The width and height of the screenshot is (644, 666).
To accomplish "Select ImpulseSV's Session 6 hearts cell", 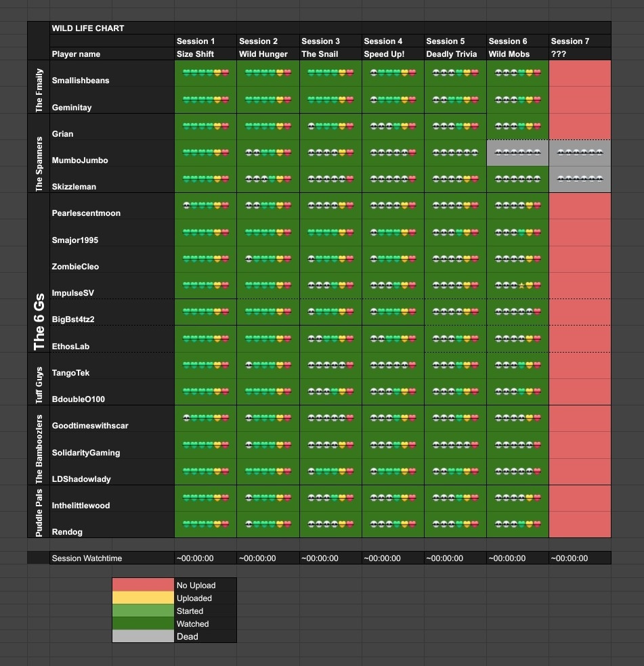I will tap(517, 286).
